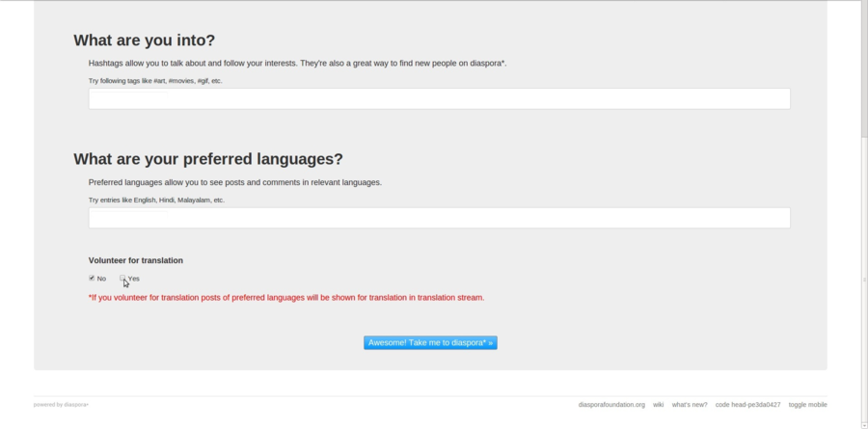Image resolution: width=868 pixels, height=429 pixels.
Task: Click the scrollbar down arrow
Action: (862, 424)
